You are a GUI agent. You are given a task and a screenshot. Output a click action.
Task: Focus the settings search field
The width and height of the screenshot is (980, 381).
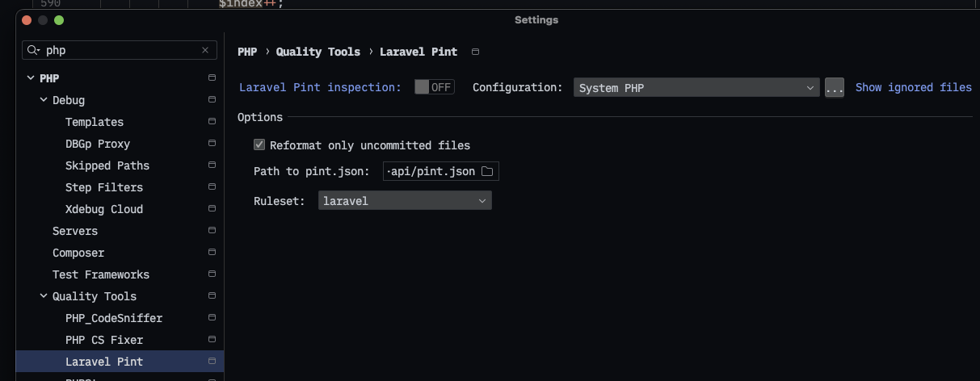point(120,50)
